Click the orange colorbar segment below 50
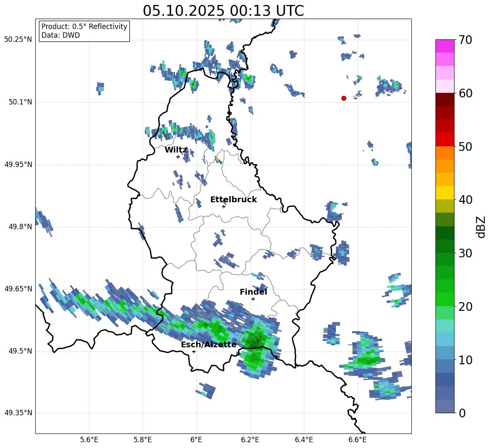Screen dimensions: 491x448 445,153
